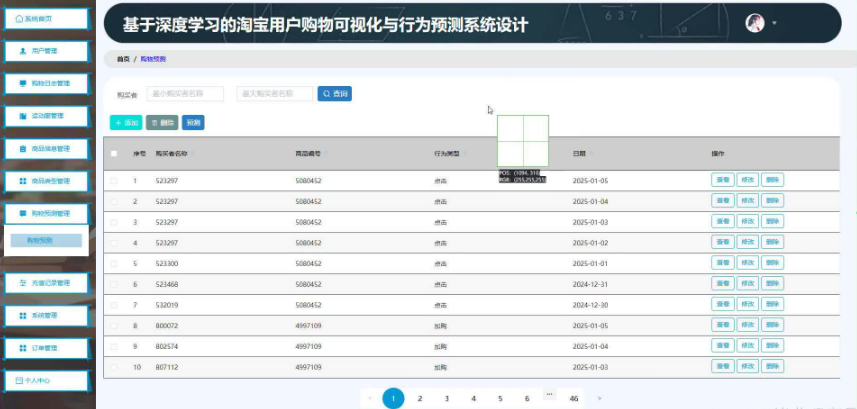Viewport: 857px width, 409px height.
Task: Click the grid icon beside 系统管理
Action: [23, 315]
